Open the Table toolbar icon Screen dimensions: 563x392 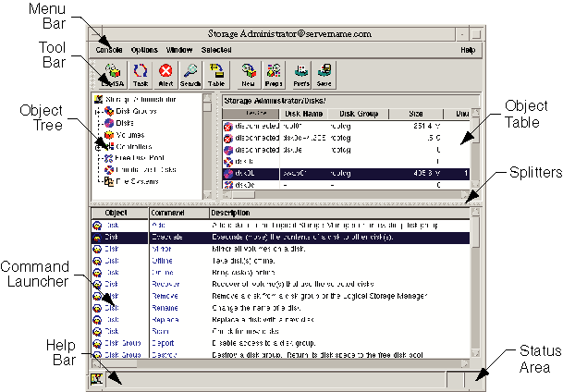(217, 73)
